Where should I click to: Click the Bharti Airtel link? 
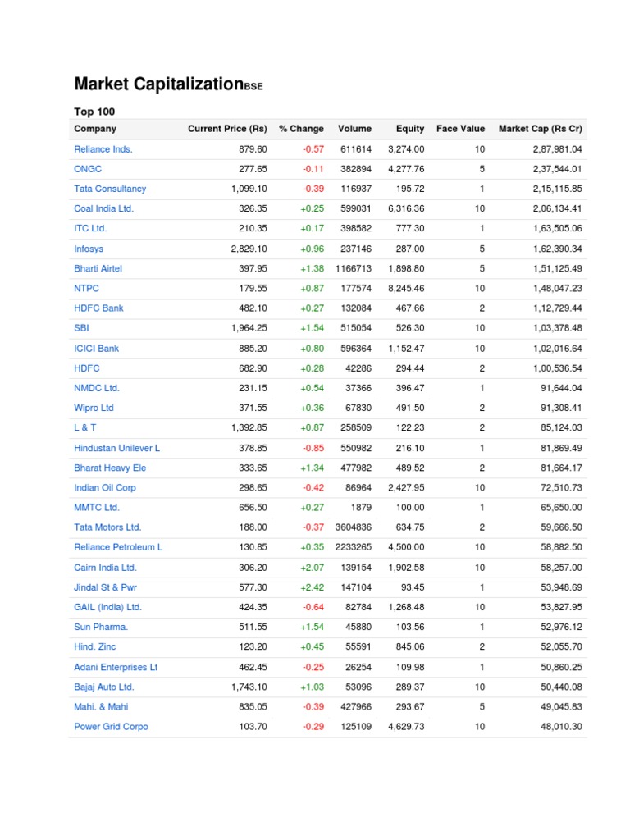point(98,269)
